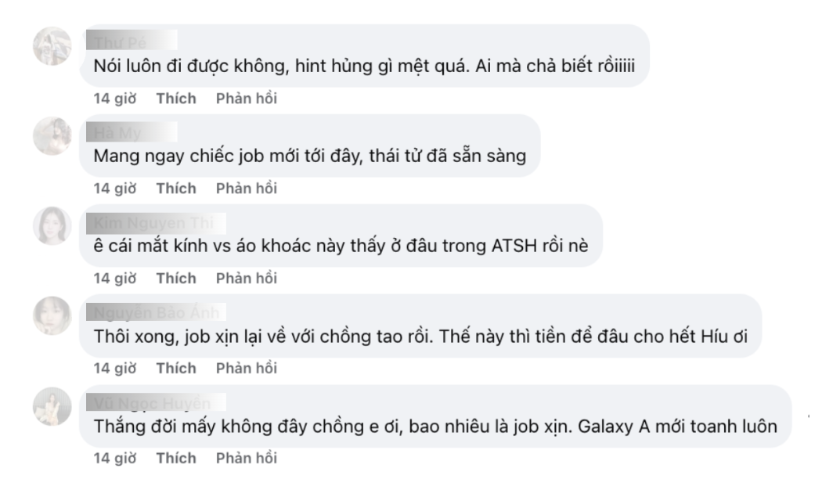Click avatar beside the "Nói luôn đi được không" comment
This screenshot has height=504, width=833.
(x=52, y=45)
